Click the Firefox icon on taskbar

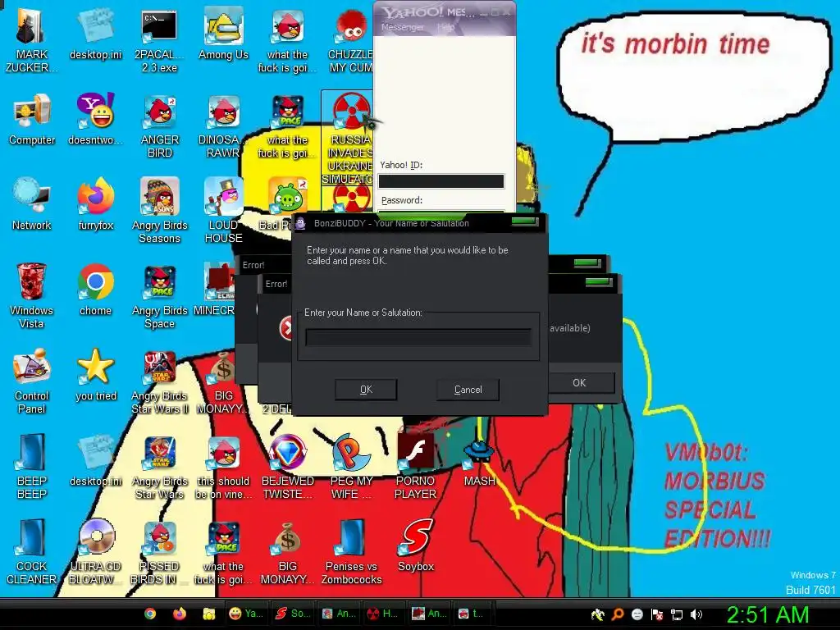tap(180, 614)
